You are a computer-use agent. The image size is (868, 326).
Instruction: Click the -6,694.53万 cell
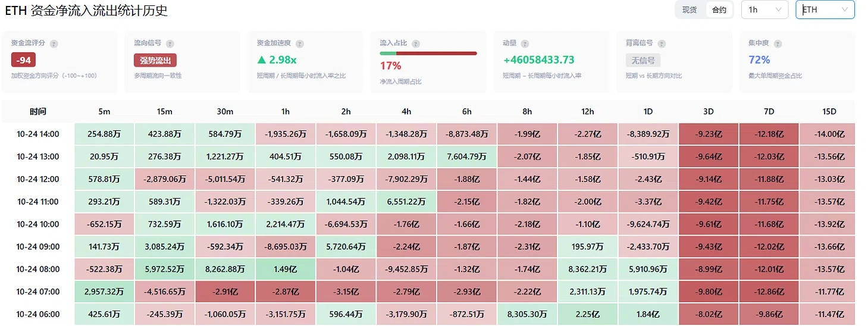pos(346,224)
